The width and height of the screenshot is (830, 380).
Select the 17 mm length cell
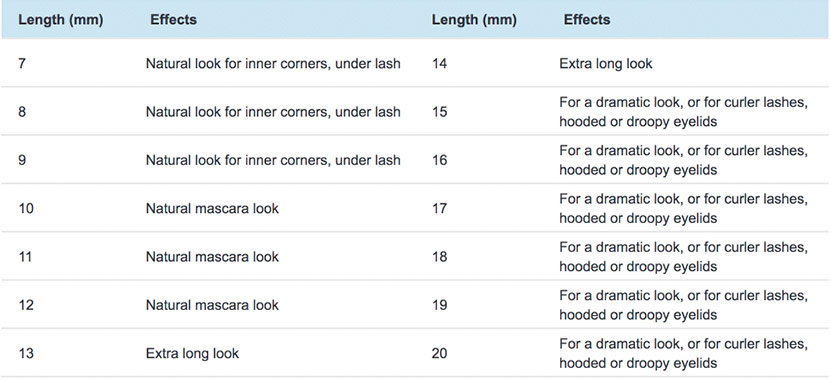439,209
